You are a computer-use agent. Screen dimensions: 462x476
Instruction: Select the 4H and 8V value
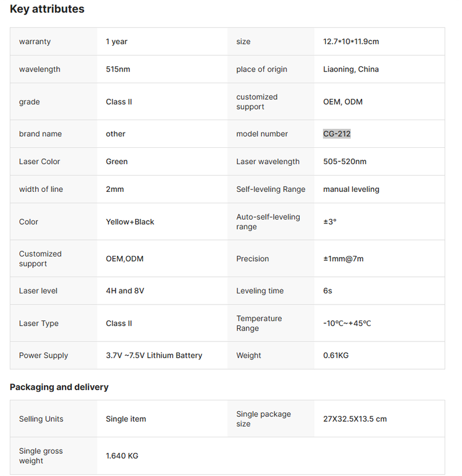click(125, 291)
